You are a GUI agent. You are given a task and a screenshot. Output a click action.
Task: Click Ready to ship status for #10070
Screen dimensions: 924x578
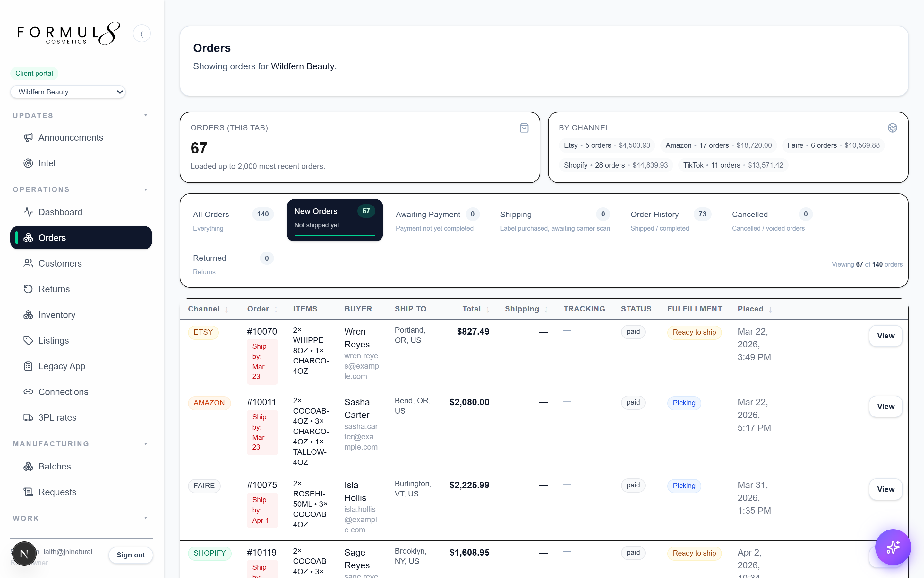[694, 332]
